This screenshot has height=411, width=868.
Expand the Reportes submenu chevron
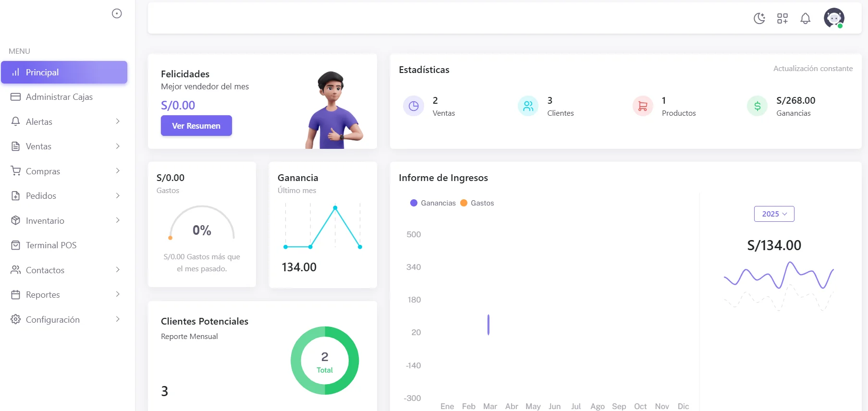point(118,295)
